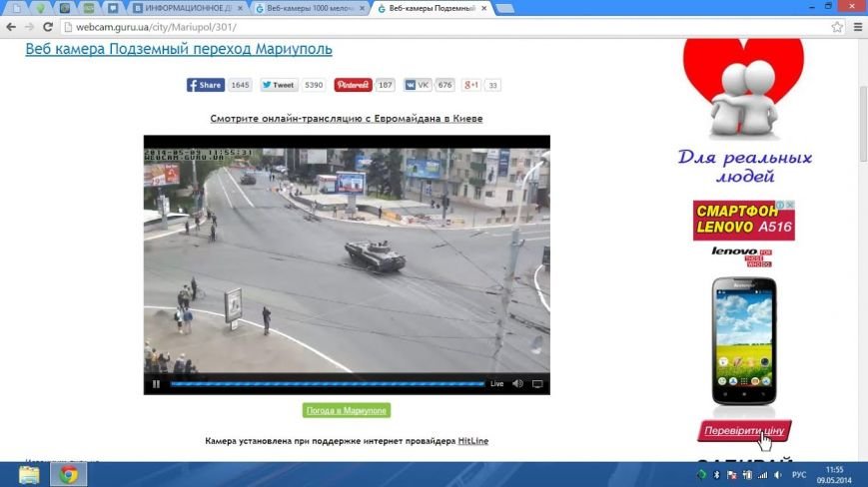Bookmark page with the star icon
Screen dimensions: 868x487
pos(837,27)
